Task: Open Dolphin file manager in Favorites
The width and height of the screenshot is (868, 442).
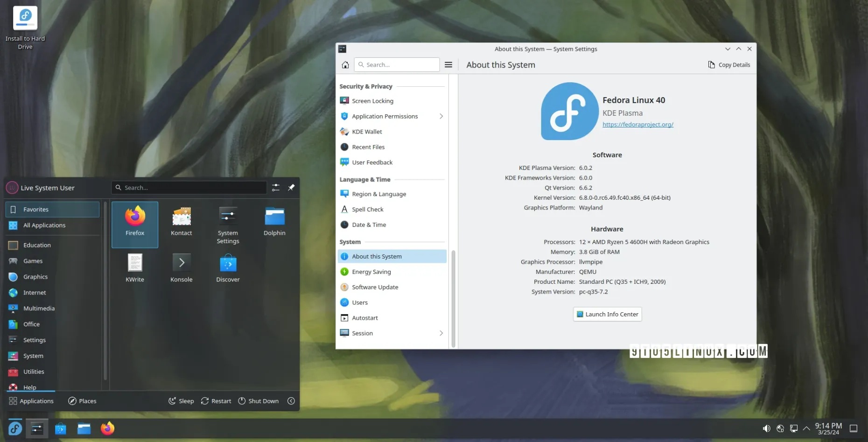Action: pos(274,222)
